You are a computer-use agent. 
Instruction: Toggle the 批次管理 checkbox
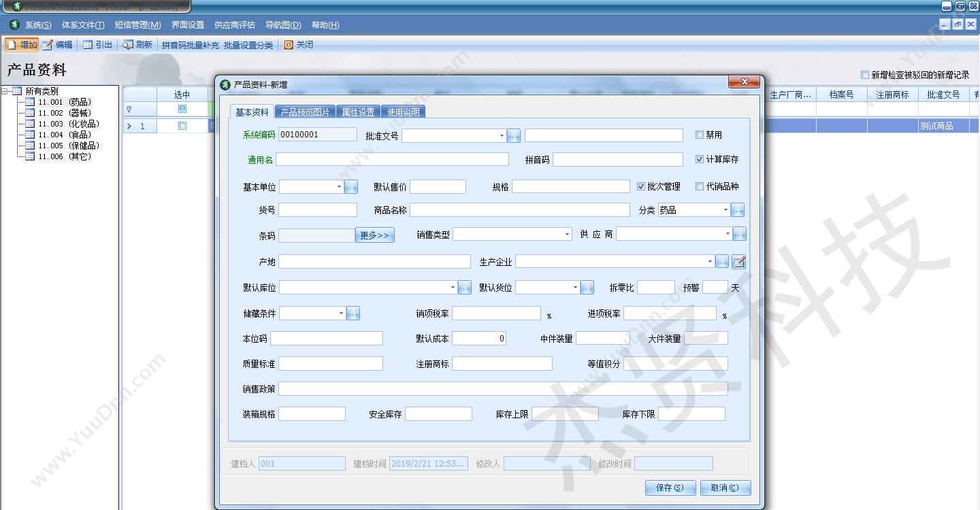[x=641, y=186]
